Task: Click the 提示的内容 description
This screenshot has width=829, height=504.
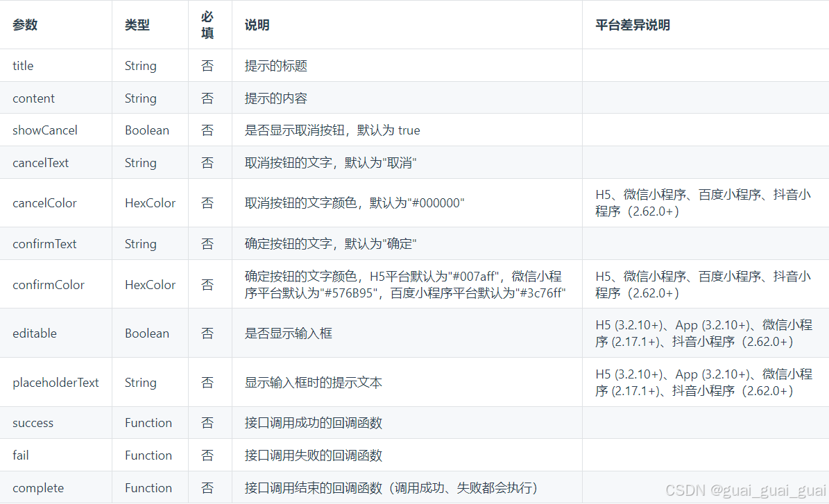Action: 275,98
